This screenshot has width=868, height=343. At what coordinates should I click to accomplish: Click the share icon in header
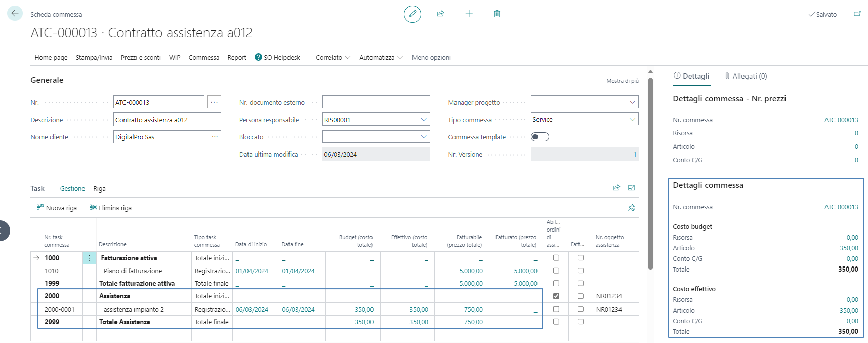(440, 14)
